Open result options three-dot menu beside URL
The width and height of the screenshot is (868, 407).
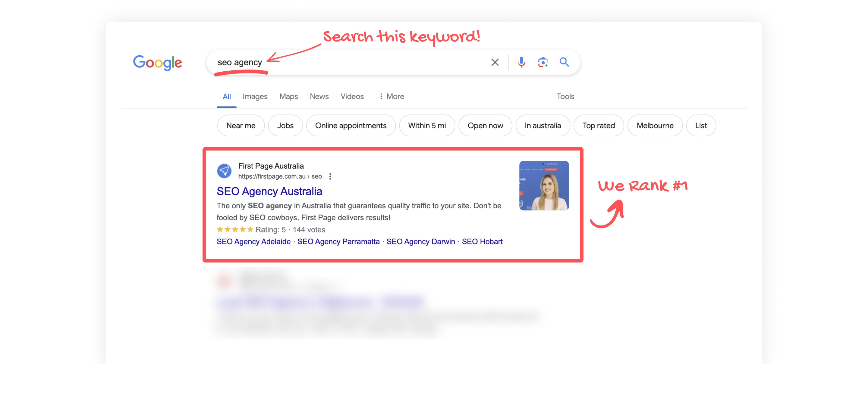click(x=330, y=176)
